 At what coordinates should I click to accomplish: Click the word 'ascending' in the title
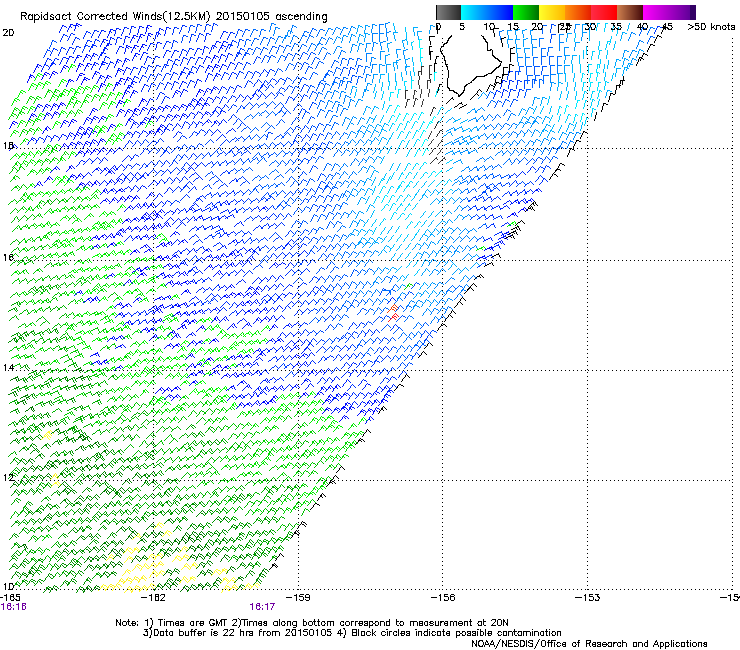pos(301,17)
